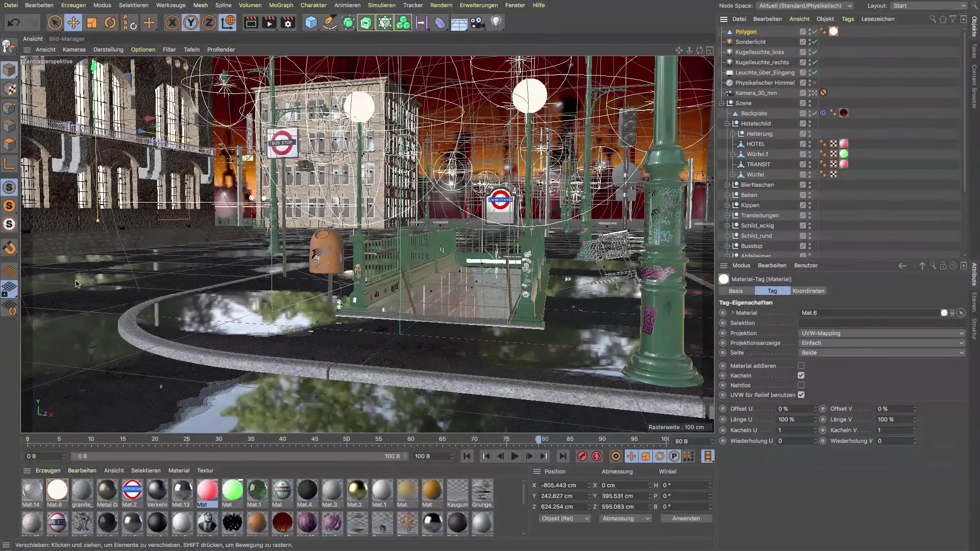Click autokeying red icon
This screenshot has height=551, width=980.
597,456
